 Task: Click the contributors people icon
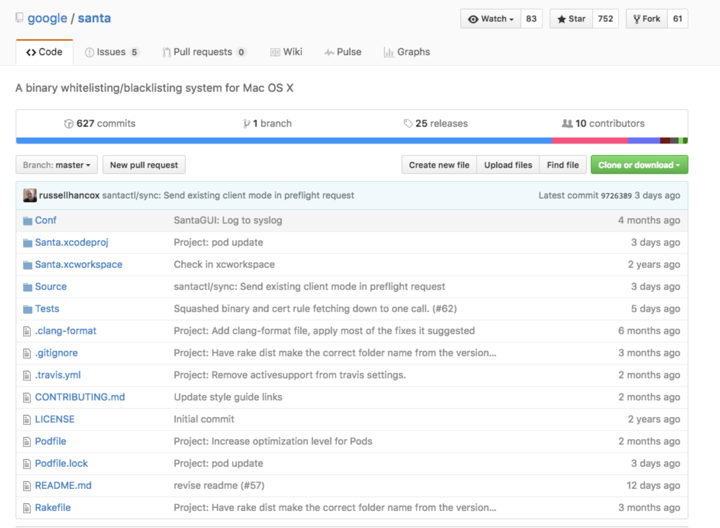[567, 124]
